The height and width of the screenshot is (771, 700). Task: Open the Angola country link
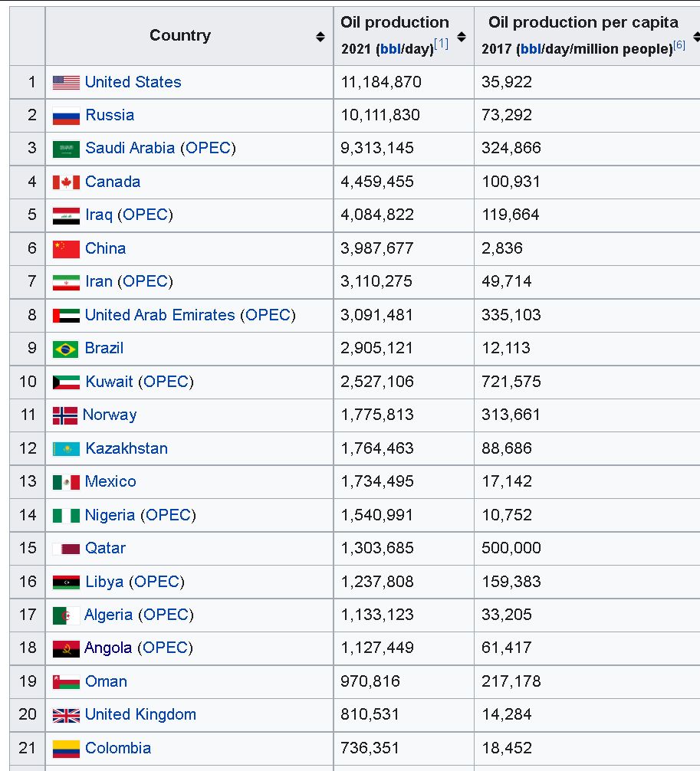tap(108, 648)
